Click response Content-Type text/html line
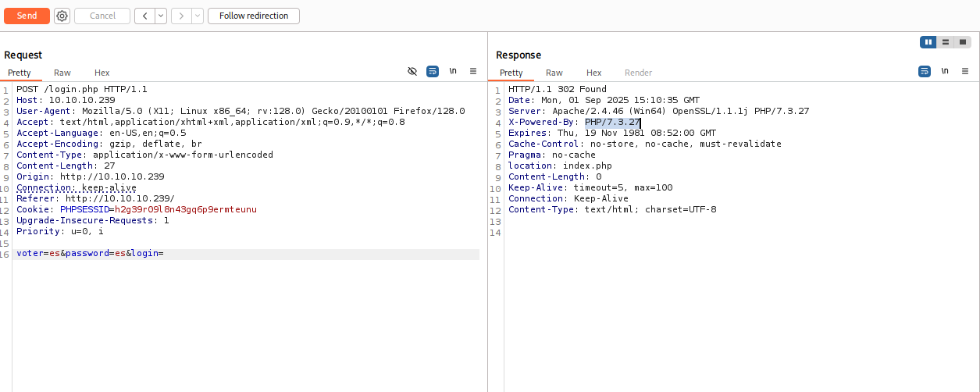980x392 pixels. 612,209
